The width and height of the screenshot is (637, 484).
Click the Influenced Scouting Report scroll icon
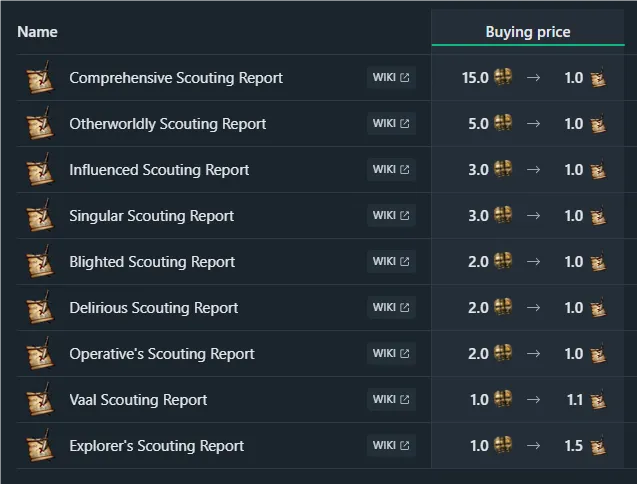click(40, 169)
